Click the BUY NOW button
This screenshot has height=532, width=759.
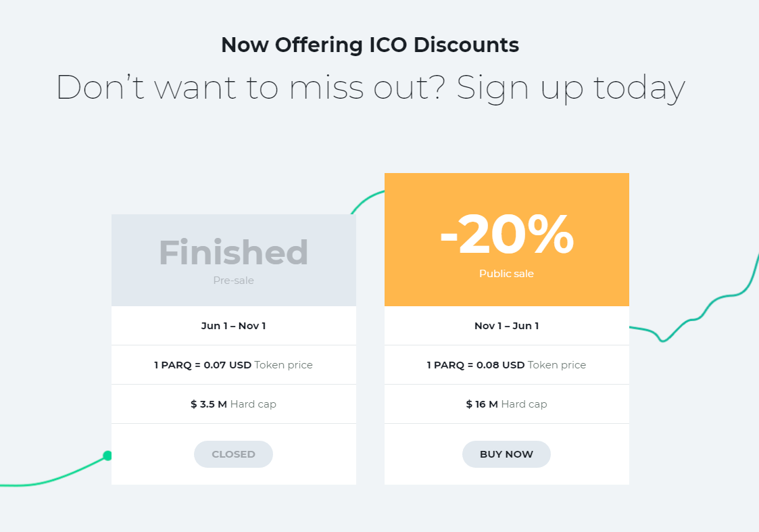[x=506, y=454]
